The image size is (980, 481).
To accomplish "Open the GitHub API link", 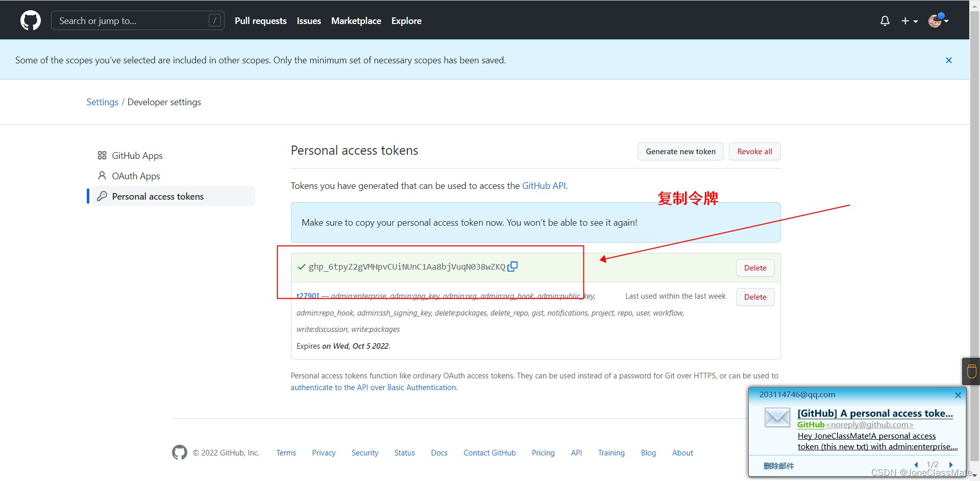I will [544, 186].
